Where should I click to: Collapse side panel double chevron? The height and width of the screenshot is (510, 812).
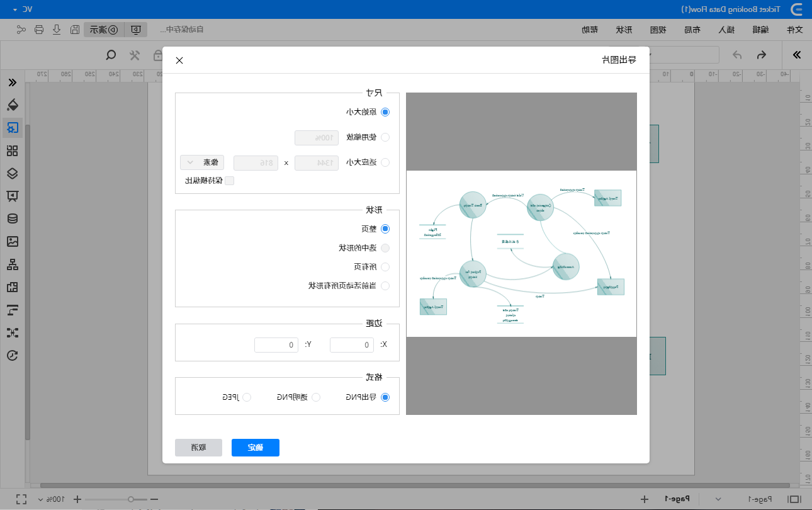pyautogui.click(x=12, y=82)
